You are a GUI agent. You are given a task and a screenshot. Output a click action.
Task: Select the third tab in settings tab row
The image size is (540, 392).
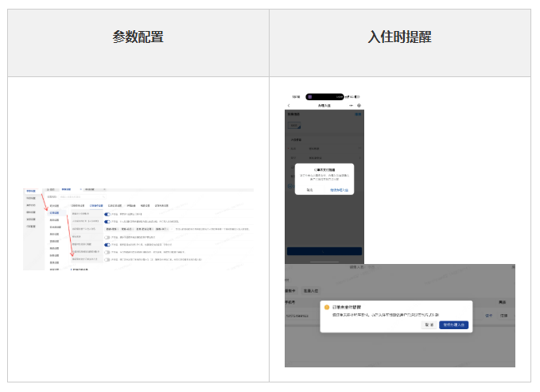pyautogui.click(x=115, y=206)
